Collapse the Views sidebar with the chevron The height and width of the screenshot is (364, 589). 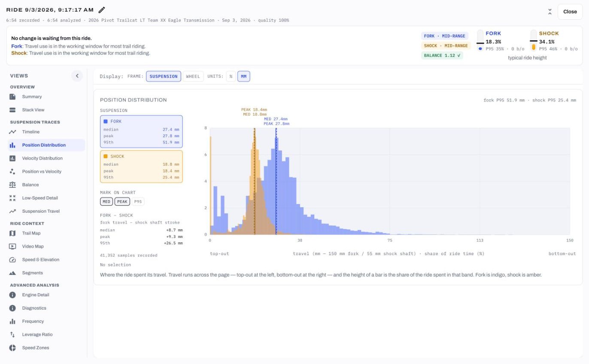[x=77, y=76]
